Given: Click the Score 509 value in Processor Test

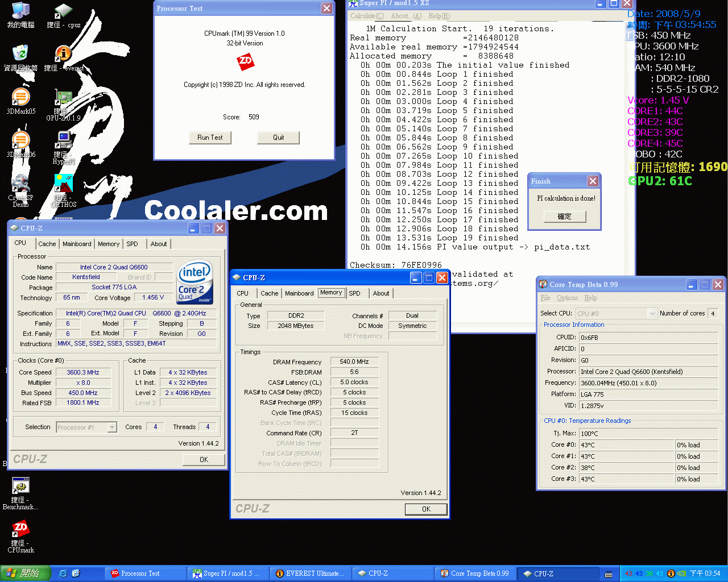Looking at the screenshot, I should point(254,117).
